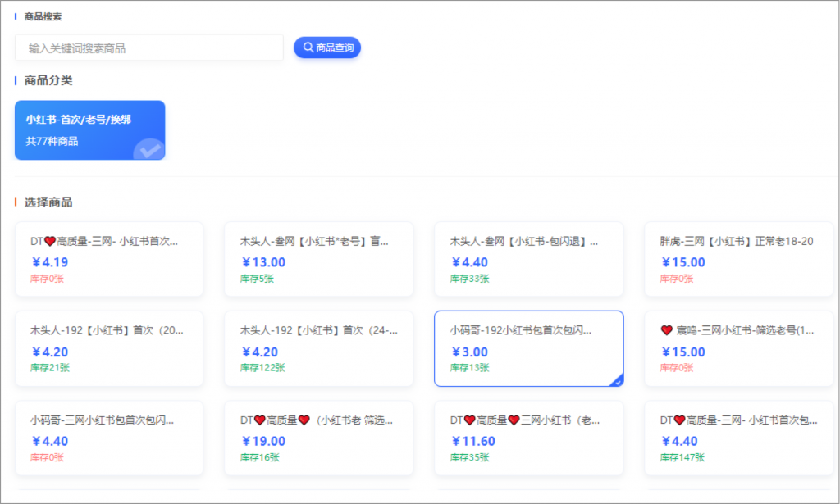Click heart icon on DT高质量 ¥19.00 card
This screenshot has width=840, height=504.
[259, 420]
